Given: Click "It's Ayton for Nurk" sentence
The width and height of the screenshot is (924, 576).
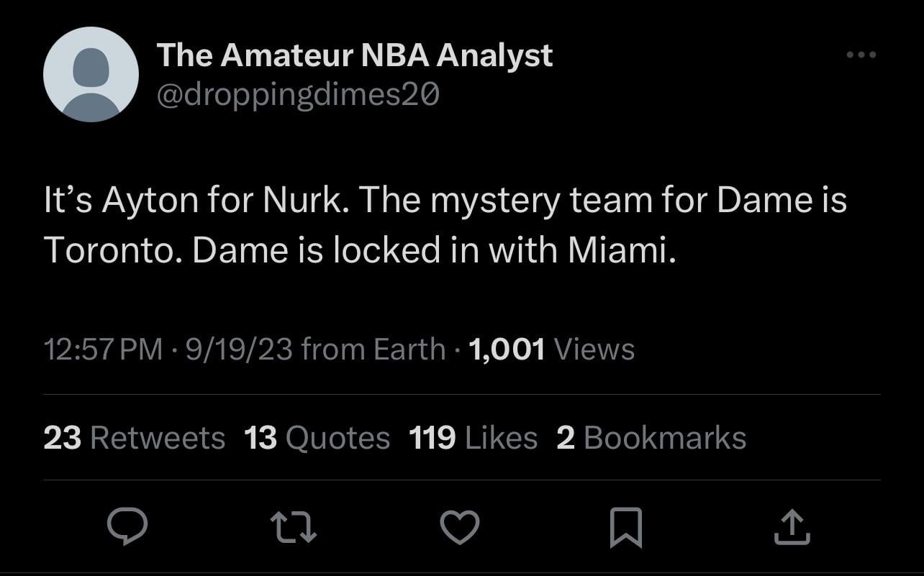Looking at the screenshot, I should [x=196, y=201].
